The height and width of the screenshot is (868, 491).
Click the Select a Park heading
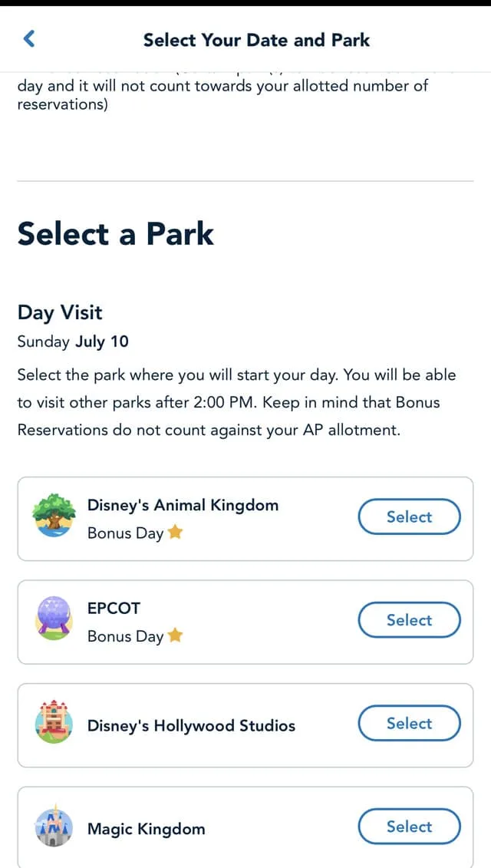(x=116, y=233)
